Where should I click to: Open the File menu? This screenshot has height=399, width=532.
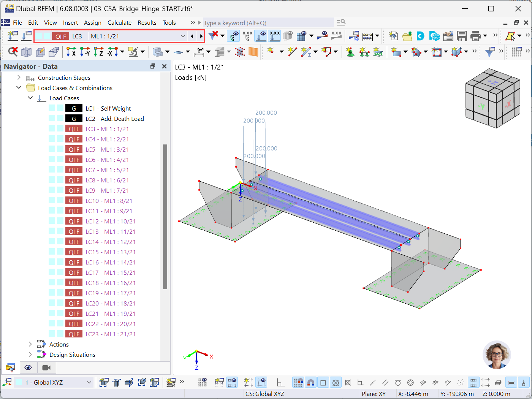(17, 23)
